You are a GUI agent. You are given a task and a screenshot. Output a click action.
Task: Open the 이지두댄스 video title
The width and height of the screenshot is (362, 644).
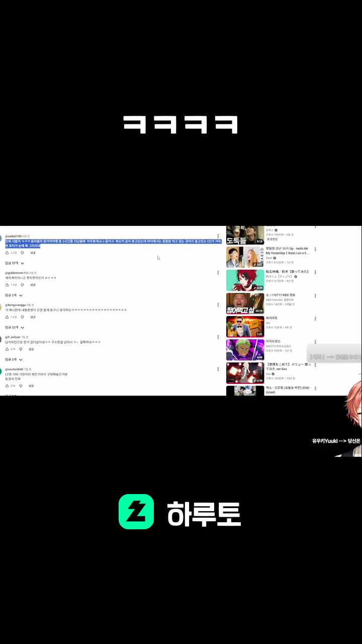point(274,341)
